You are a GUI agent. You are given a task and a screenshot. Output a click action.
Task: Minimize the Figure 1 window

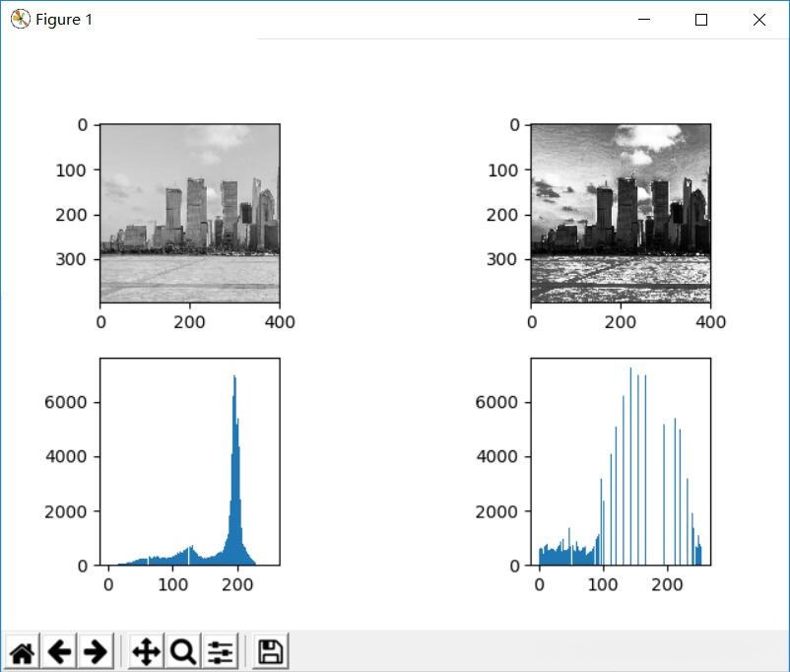[x=644, y=20]
